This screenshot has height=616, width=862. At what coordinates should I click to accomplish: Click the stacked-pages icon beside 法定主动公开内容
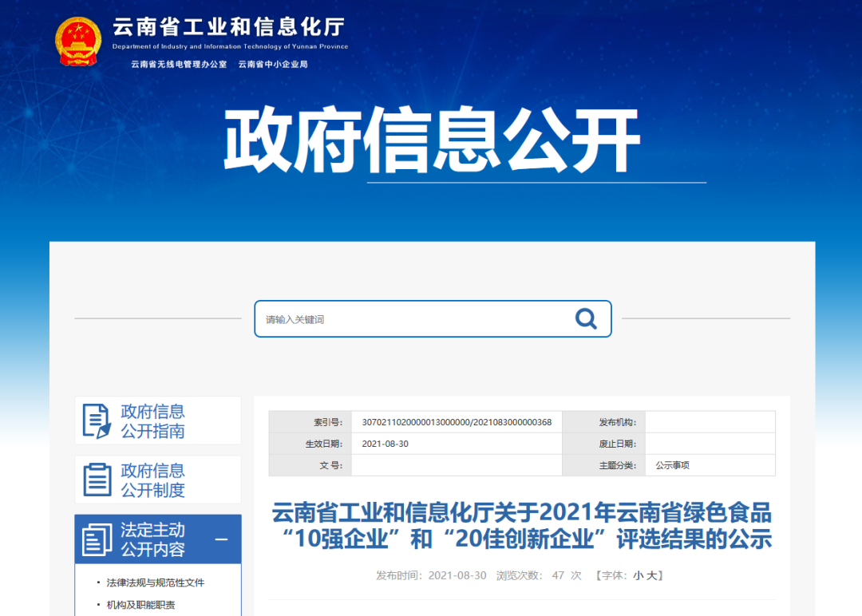tap(97, 538)
